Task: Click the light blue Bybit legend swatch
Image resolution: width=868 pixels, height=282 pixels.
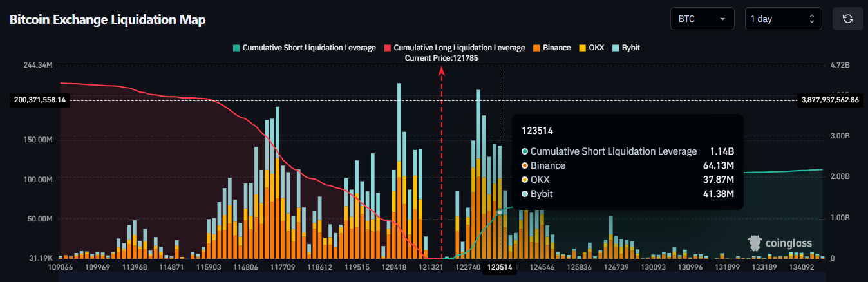Action: coord(616,48)
